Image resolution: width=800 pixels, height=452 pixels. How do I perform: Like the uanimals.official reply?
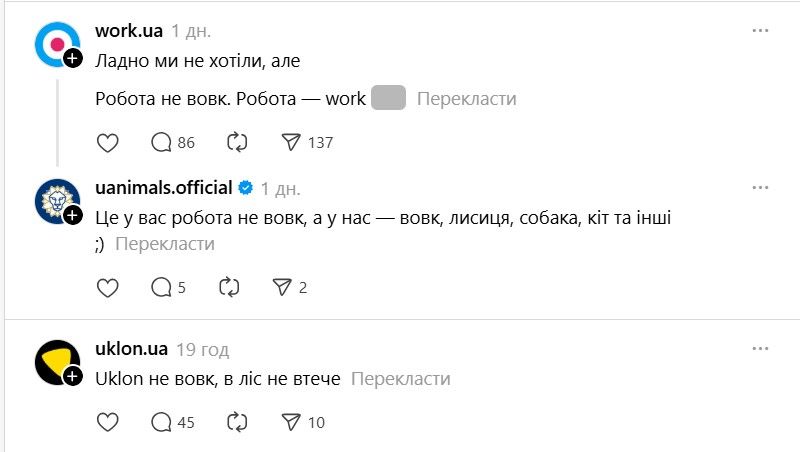[108, 288]
